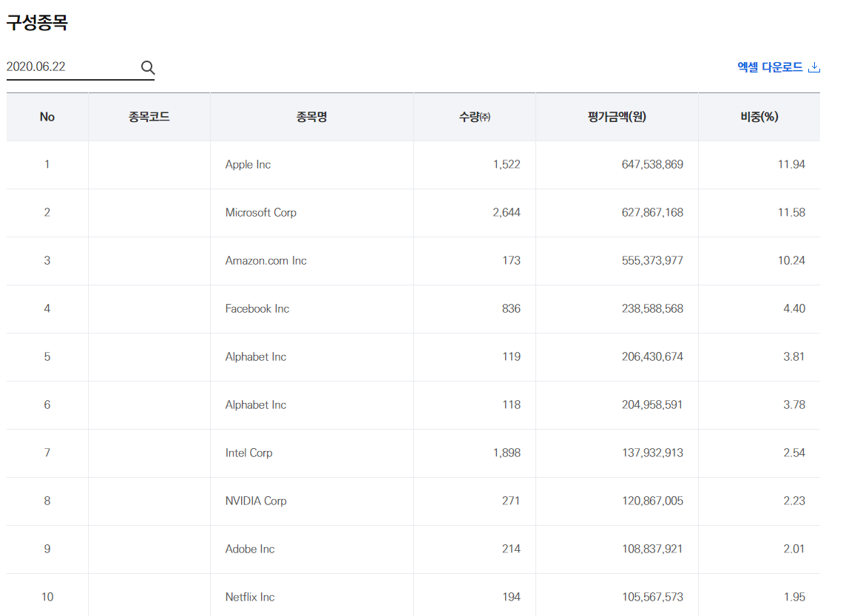Click valuation amount 120,867,005
The image size is (846, 616).
click(652, 501)
